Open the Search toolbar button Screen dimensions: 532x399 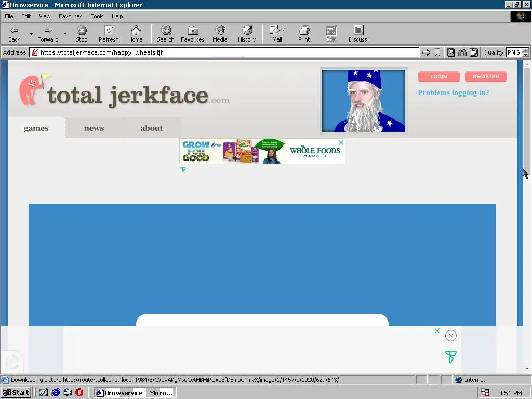point(166,34)
